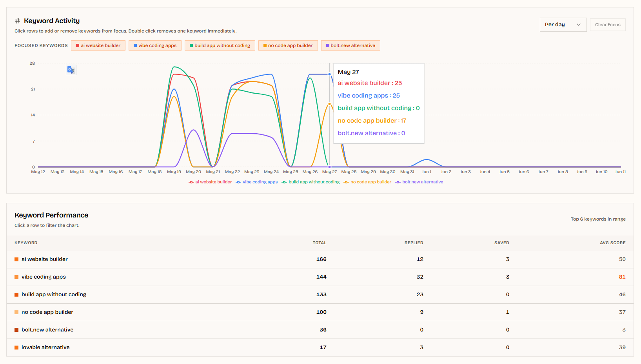Screen dimensions: 641x364
Task: Click the orange swatch beside ai website builder row
Action: (x=16, y=259)
